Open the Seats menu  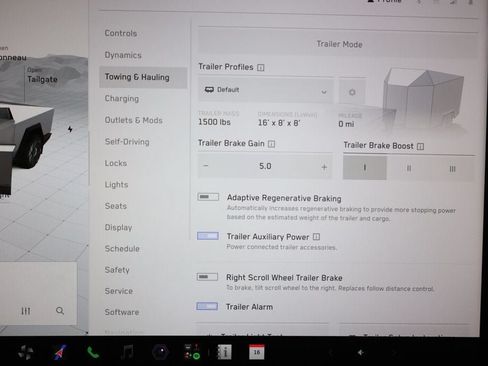[x=116, y=206]
